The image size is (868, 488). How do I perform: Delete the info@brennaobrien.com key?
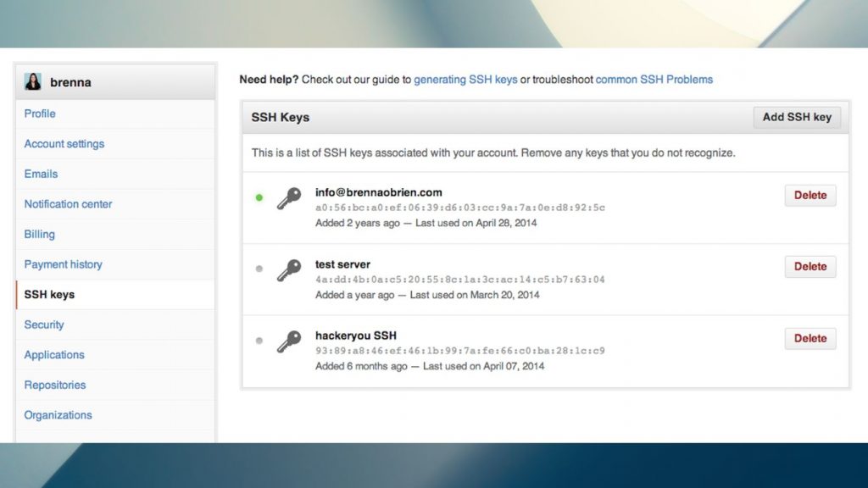point(810,195)
